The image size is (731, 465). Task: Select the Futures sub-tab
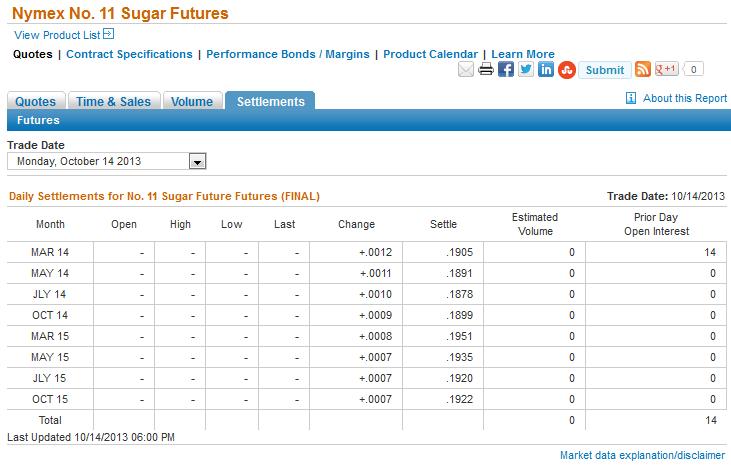click(x=38, y=120)
